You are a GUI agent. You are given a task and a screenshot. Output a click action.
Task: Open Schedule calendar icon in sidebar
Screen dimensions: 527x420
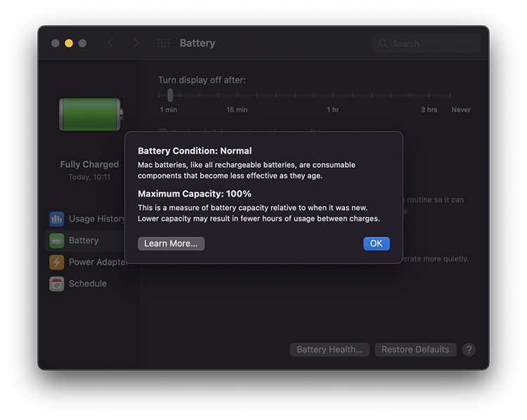click(x=57, y=284)
